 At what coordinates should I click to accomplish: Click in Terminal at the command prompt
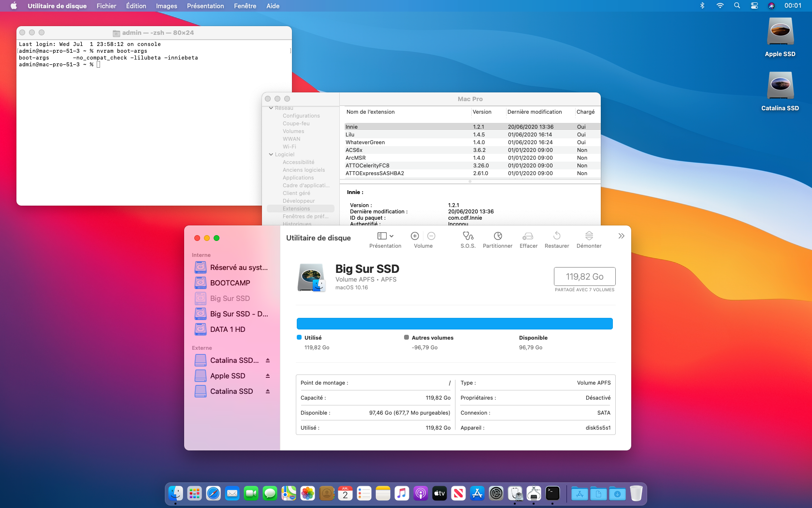(x=98, y=64)
